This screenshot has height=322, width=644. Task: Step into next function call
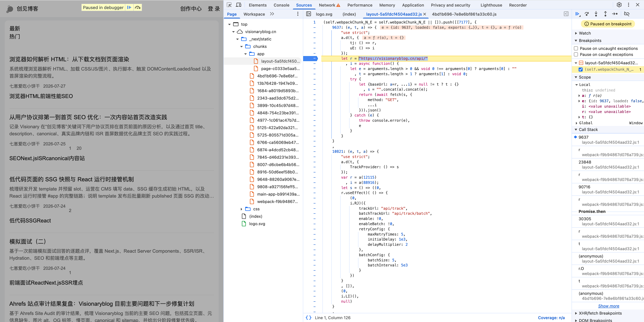click(596, 14)
